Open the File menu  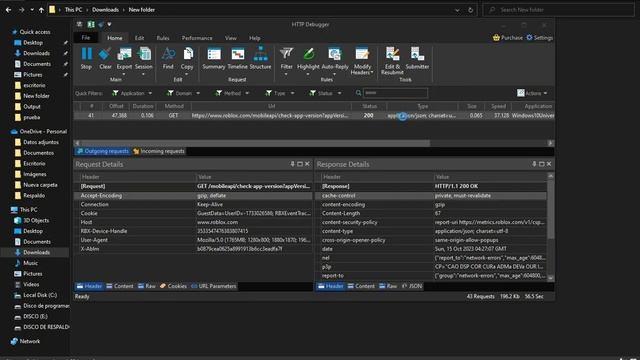[86, 38]
